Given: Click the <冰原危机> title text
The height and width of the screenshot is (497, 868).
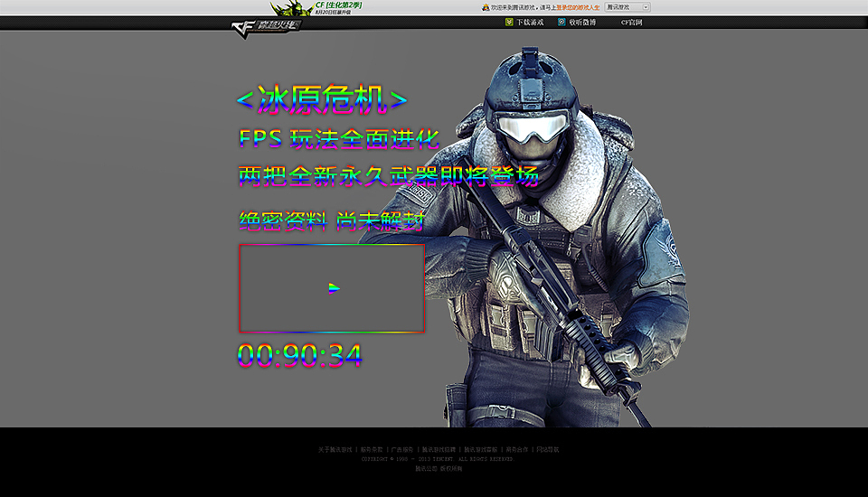Looking at the screenshot, I should click(322, 99).
